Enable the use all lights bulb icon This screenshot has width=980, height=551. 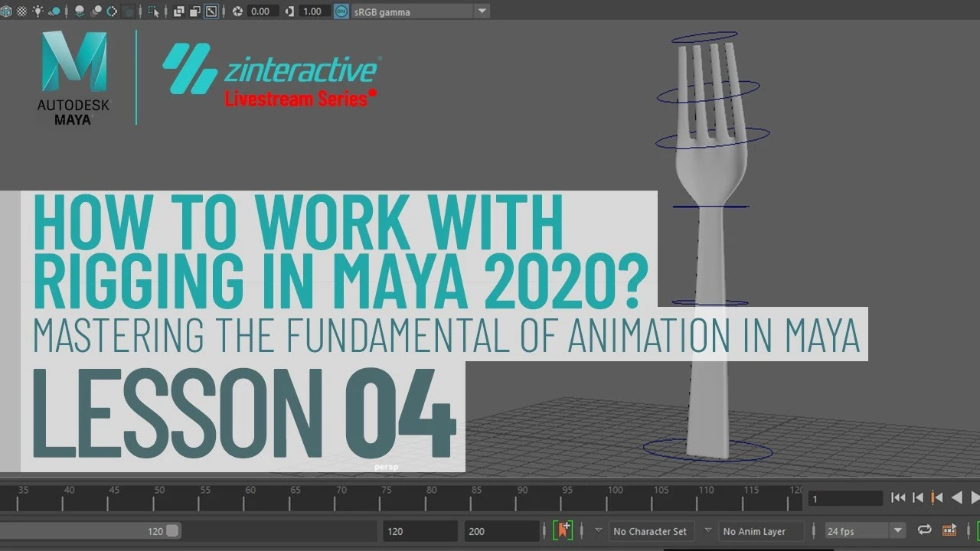click(x=38, y=11)
